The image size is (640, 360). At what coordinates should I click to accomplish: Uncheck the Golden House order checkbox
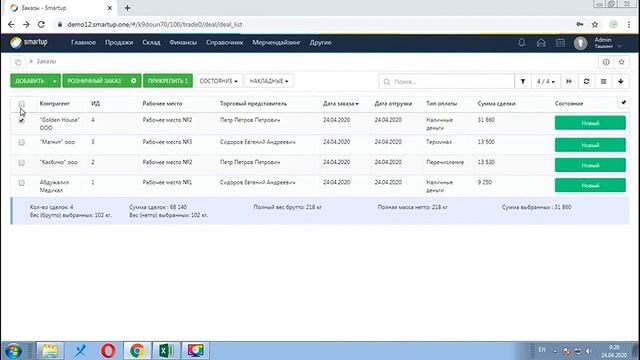(x=22, y=120)
